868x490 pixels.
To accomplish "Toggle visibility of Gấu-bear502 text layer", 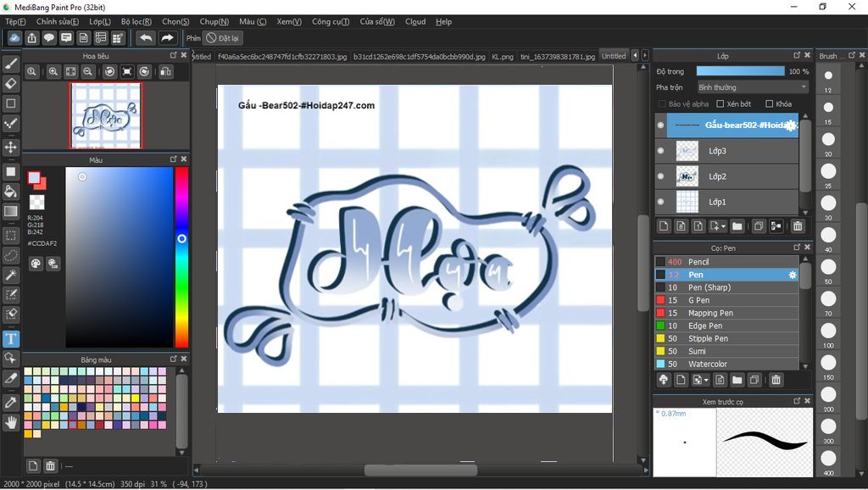I will pos(660,125).
